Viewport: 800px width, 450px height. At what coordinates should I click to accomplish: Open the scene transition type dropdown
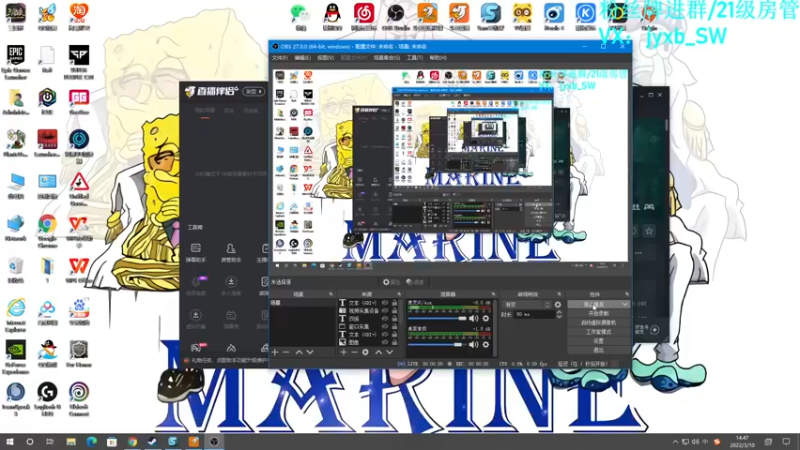(527, 305)
